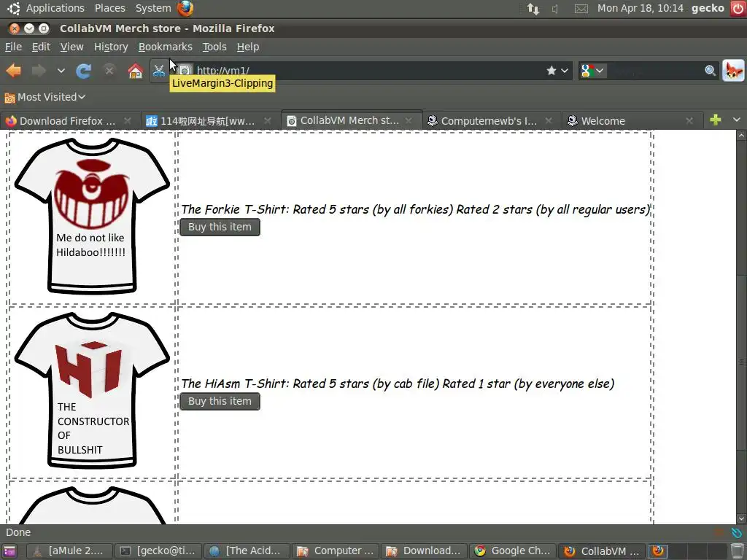Click the show desktop icon in the bottom panel

pos(9,551)
